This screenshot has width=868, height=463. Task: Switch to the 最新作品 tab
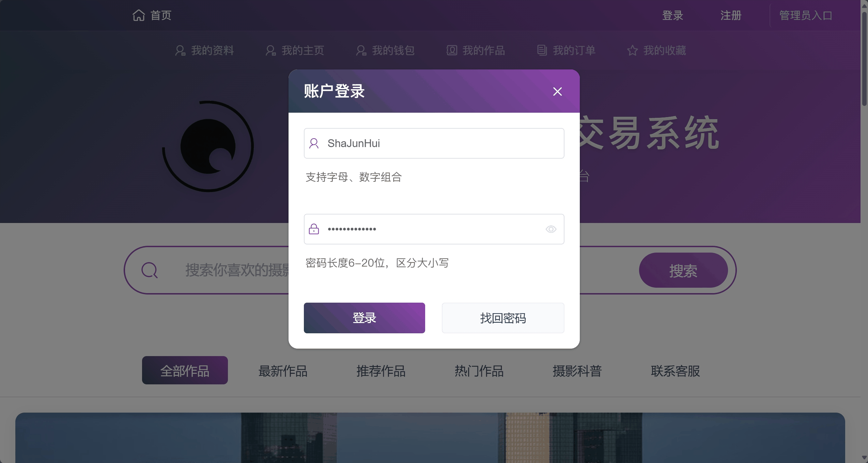[x=283, y=371]
